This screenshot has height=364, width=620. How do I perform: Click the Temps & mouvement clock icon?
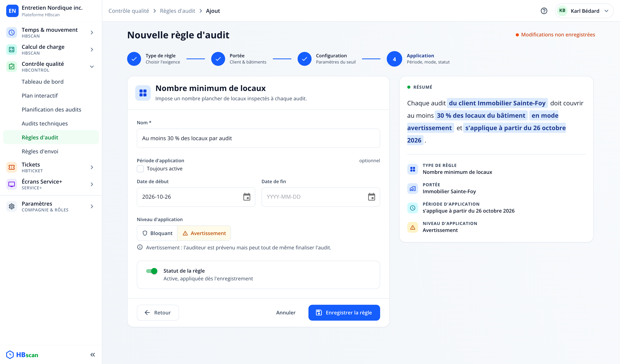(12, 33)
